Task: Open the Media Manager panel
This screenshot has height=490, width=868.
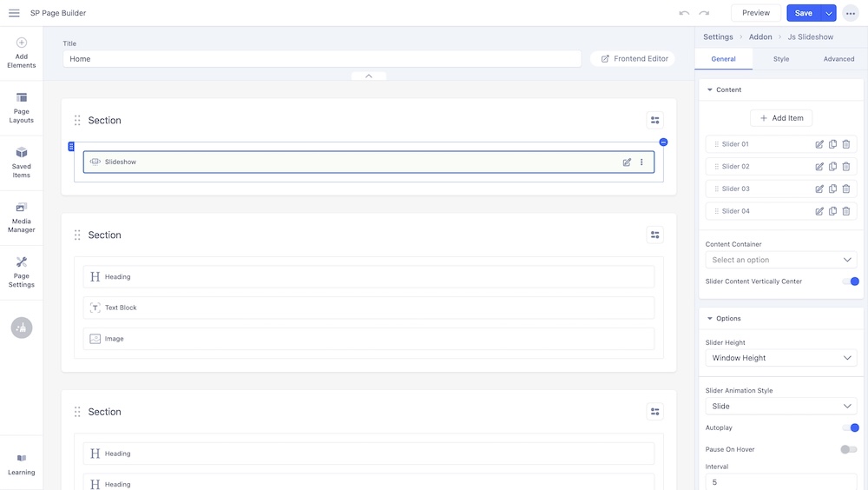Action: [22, 217]
